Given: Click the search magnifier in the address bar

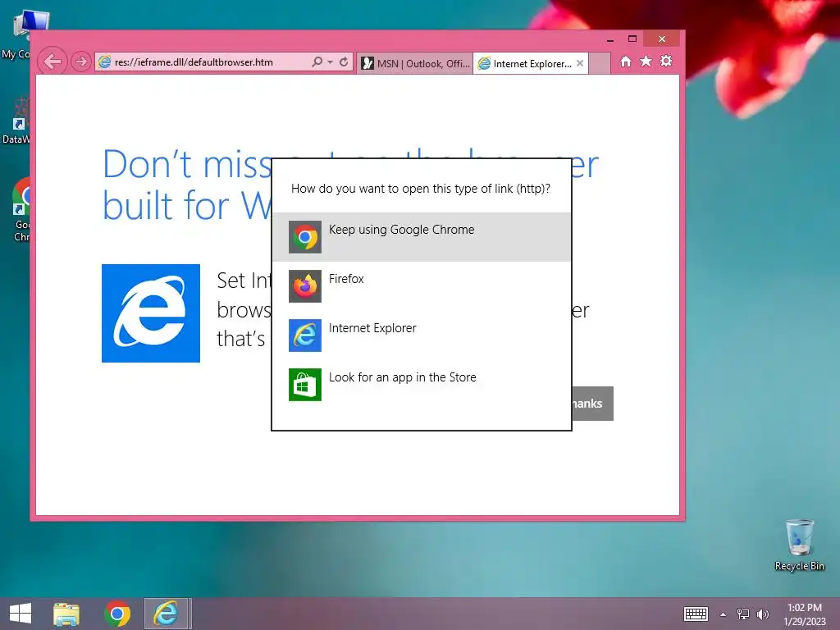Looking at the screenshot, I should click(317, 62).
